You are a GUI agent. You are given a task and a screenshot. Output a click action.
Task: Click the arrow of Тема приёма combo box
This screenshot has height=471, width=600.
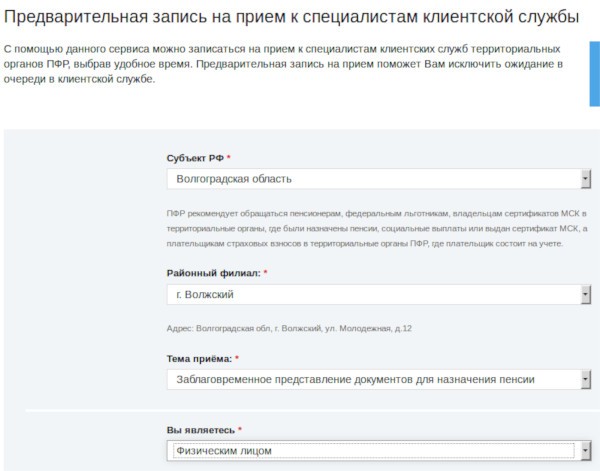point(586,380)
